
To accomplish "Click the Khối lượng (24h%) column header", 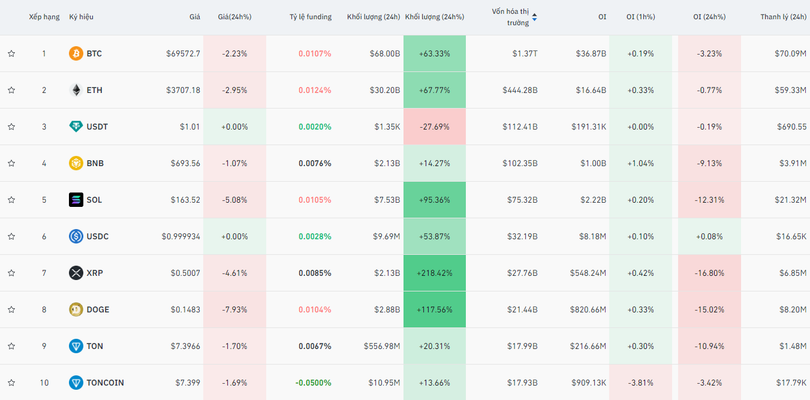I will point(434,17).
